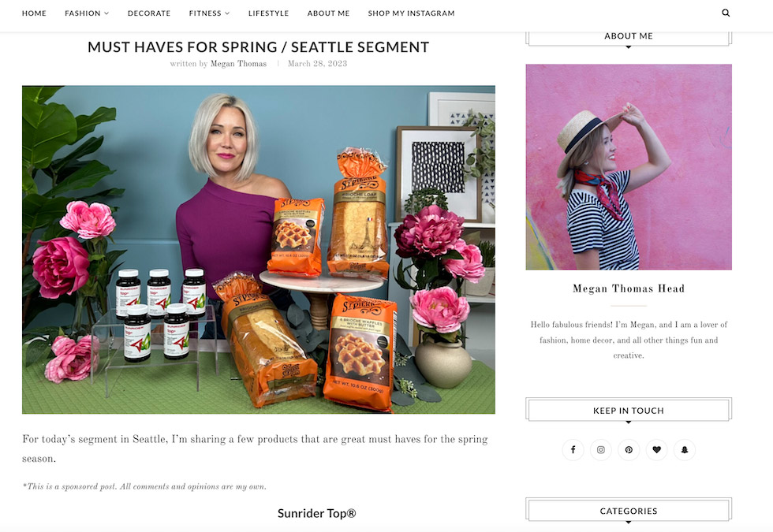Viewport: 773px width, 532px height.
Task: Expand the Fashion menu chevron
Action: (106, 13)
